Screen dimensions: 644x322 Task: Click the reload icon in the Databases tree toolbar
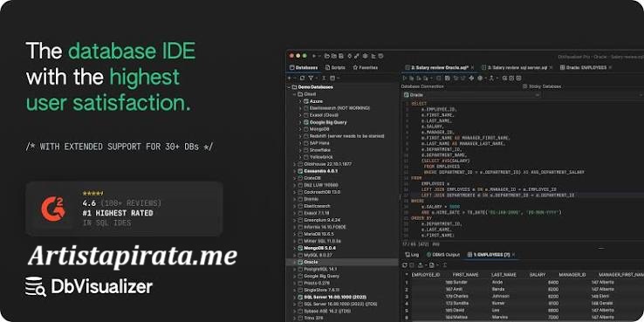point(302,78)
